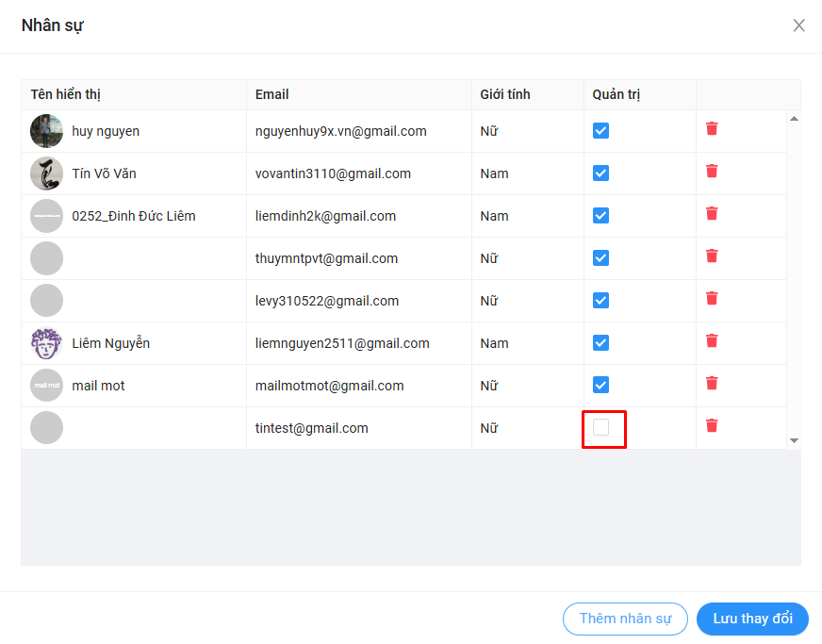Toggle admin checkbox for mail mot
Screen dimensions: 822x644
[601, 386]
